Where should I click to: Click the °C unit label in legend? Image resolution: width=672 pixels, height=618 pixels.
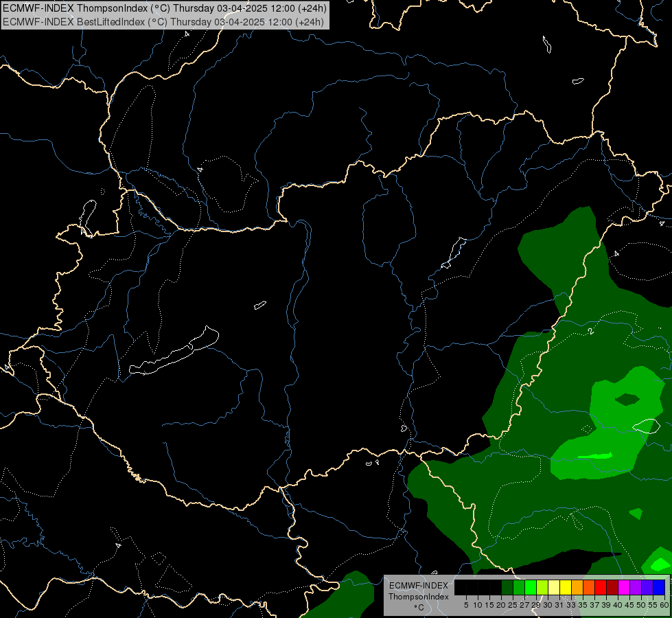tap(419, 608)
